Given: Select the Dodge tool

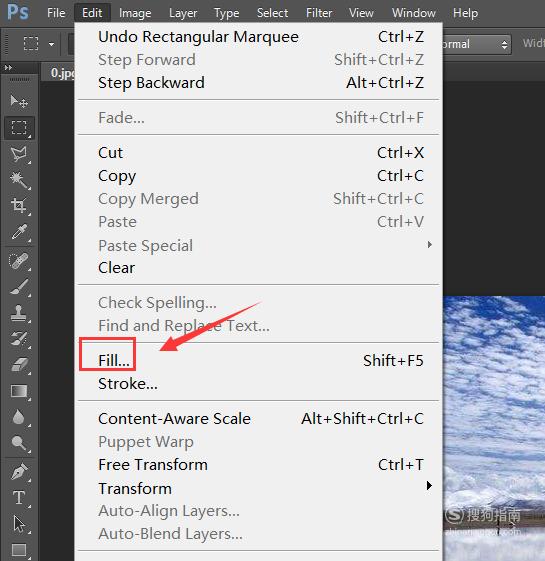Looking at the screenshot, I should (x=19, y=443).
